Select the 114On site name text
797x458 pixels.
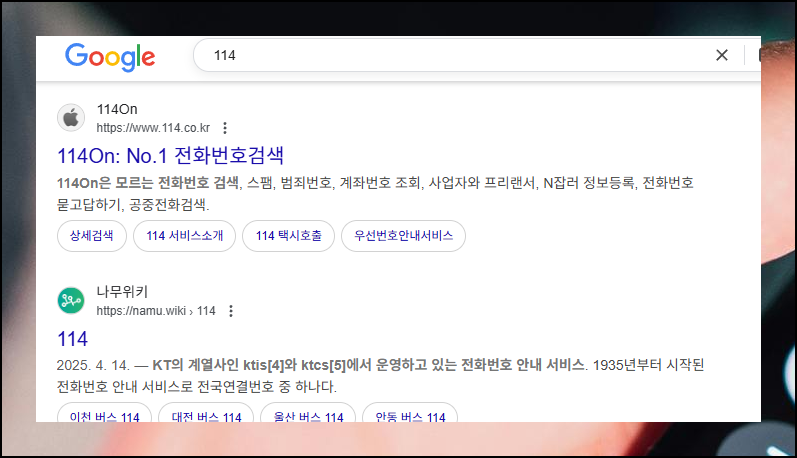coord(117,109)
